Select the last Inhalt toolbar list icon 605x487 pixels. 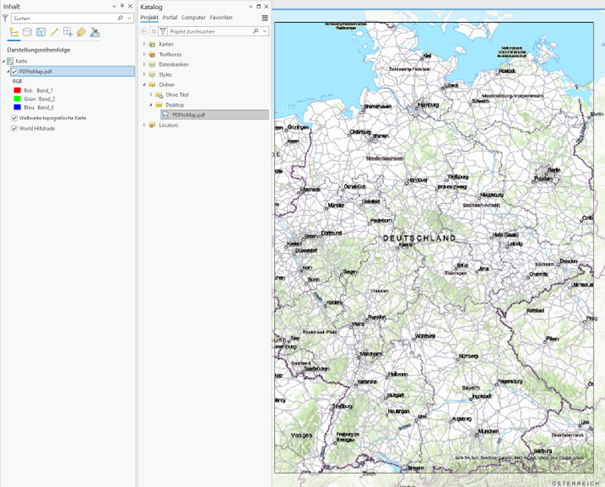[x=95, y=32]
